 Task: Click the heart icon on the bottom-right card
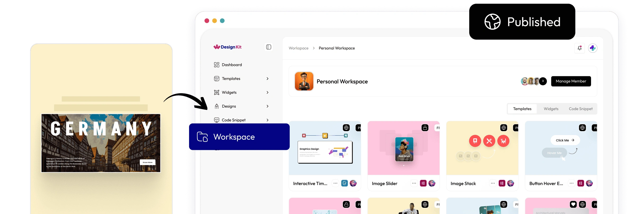point(573,204)
